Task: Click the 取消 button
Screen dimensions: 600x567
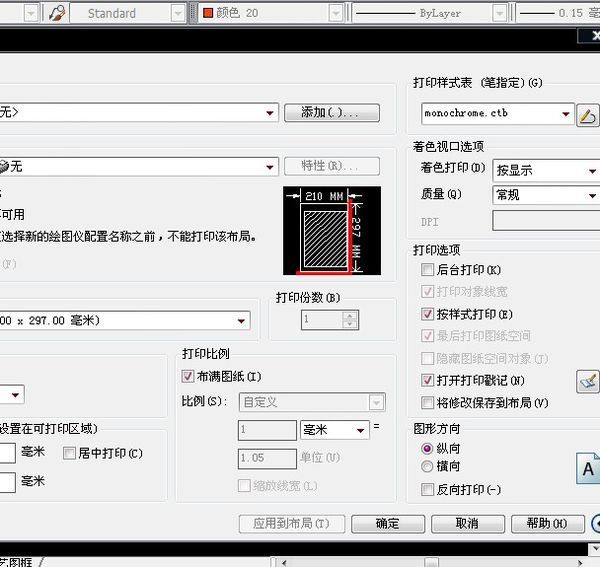Action: click(468, 524)
